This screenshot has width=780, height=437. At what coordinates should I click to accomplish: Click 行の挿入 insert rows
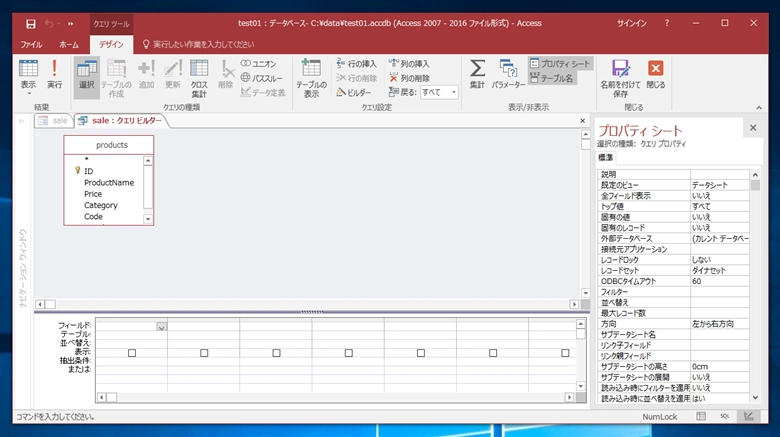coord(357,64)
